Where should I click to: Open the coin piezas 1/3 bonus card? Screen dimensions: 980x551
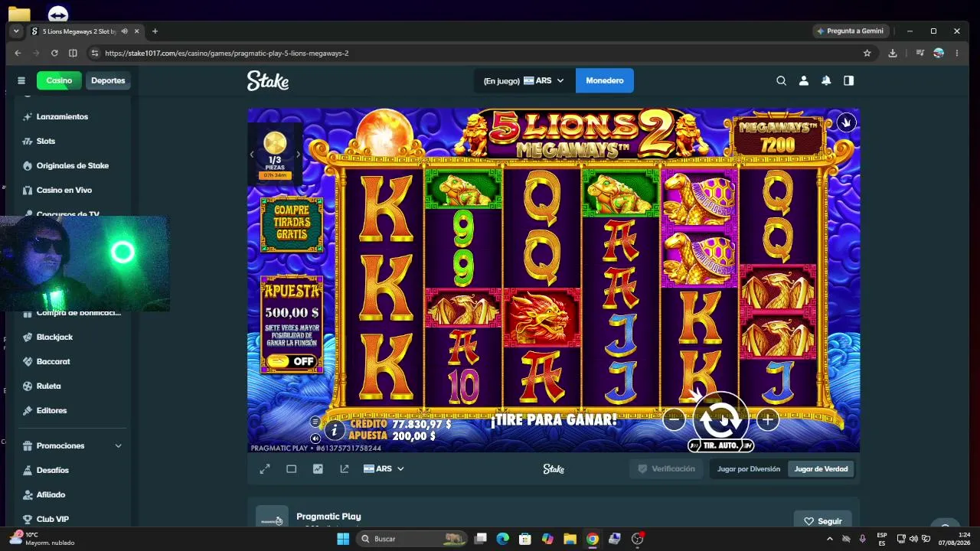[x=275, y=153]
